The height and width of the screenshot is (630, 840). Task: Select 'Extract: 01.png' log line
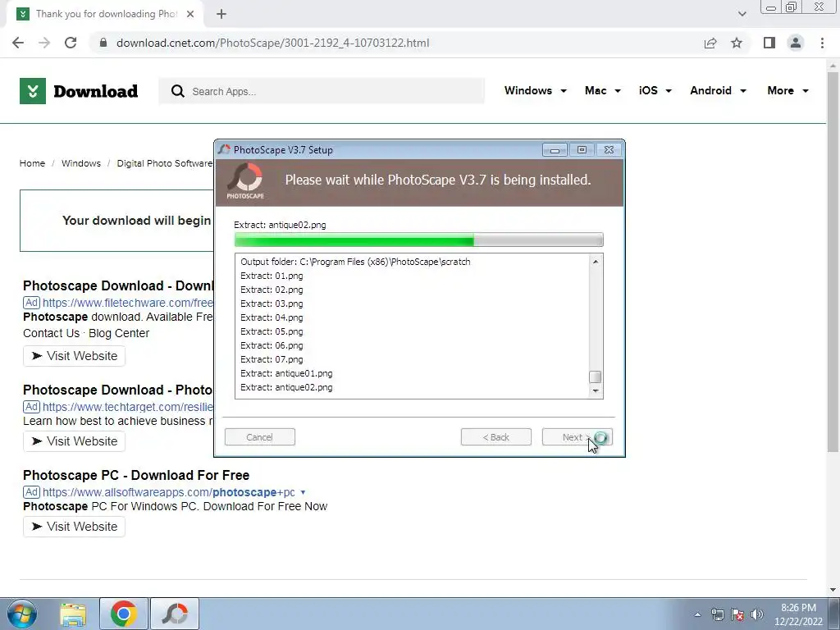(x=272, y=276)
